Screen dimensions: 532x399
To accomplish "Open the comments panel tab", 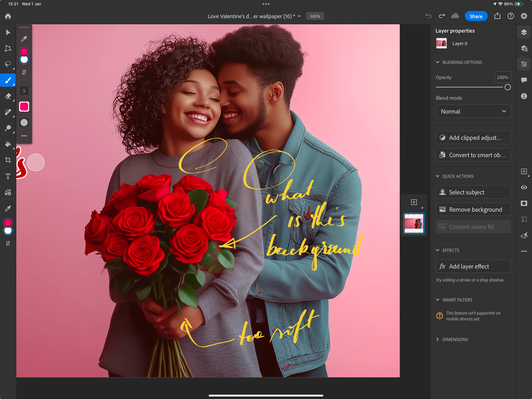I will pyautogui.click(x=524, y=80).
